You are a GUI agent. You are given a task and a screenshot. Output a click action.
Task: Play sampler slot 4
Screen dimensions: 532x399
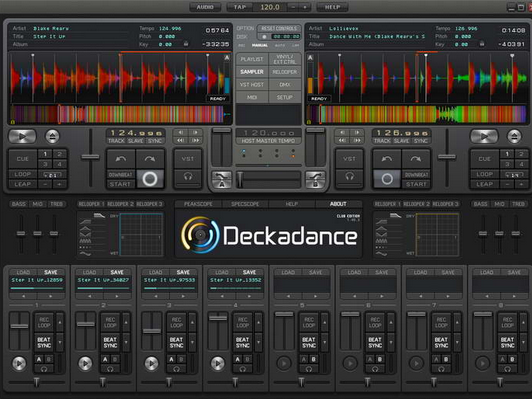pos(217,363)
